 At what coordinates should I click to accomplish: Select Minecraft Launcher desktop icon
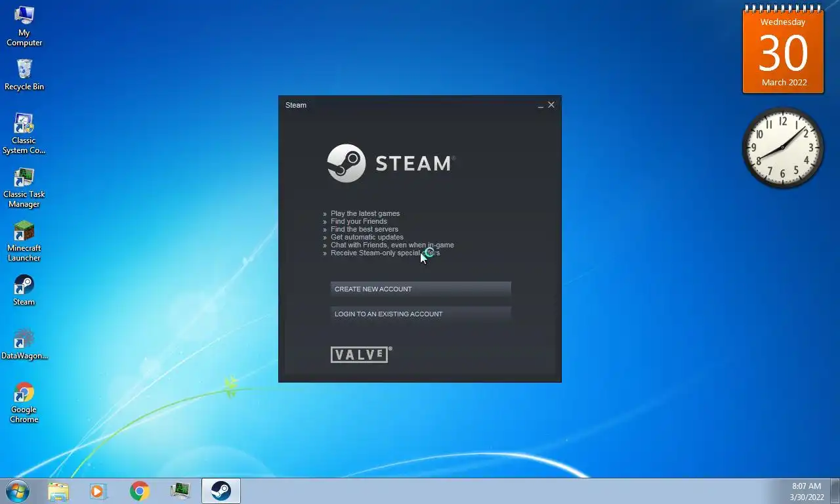[x=24, y=241]
